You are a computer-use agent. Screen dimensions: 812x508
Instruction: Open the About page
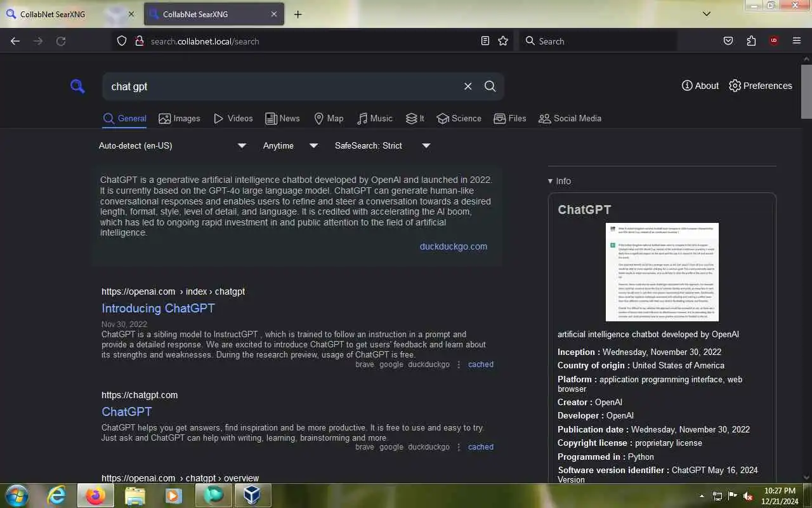[700, 86]
